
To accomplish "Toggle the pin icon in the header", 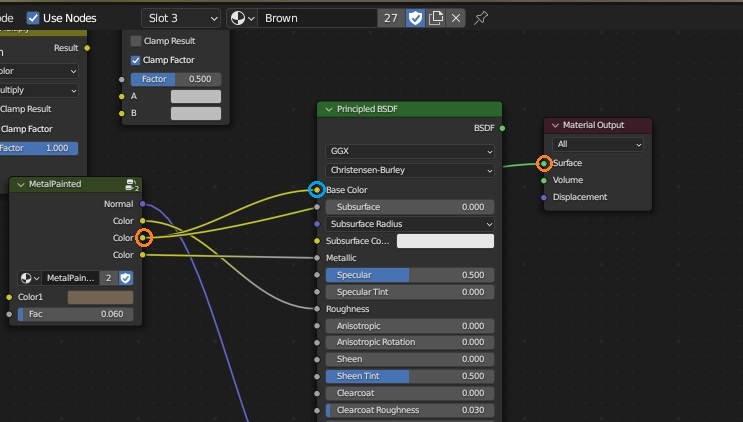I will click(481, 18).
